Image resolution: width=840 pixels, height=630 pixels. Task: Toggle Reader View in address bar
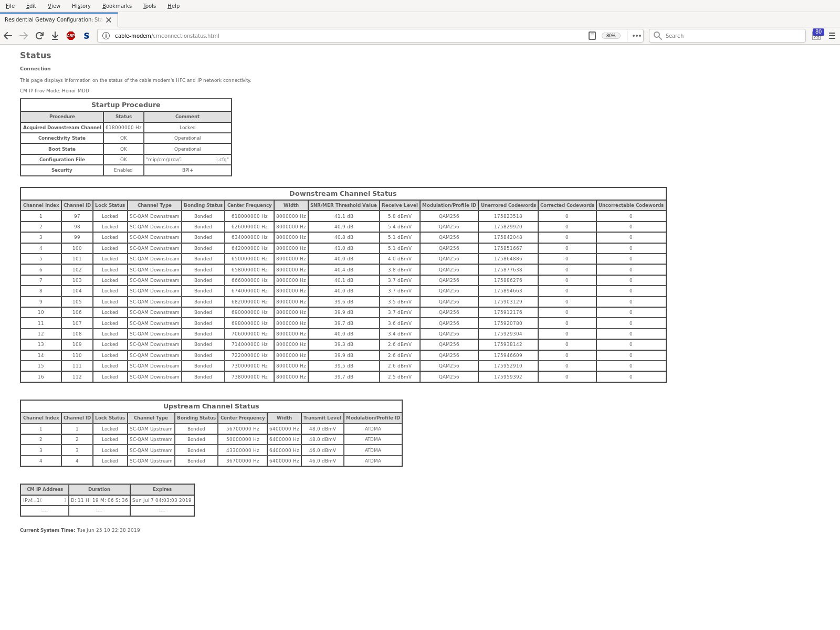point(592,36)
